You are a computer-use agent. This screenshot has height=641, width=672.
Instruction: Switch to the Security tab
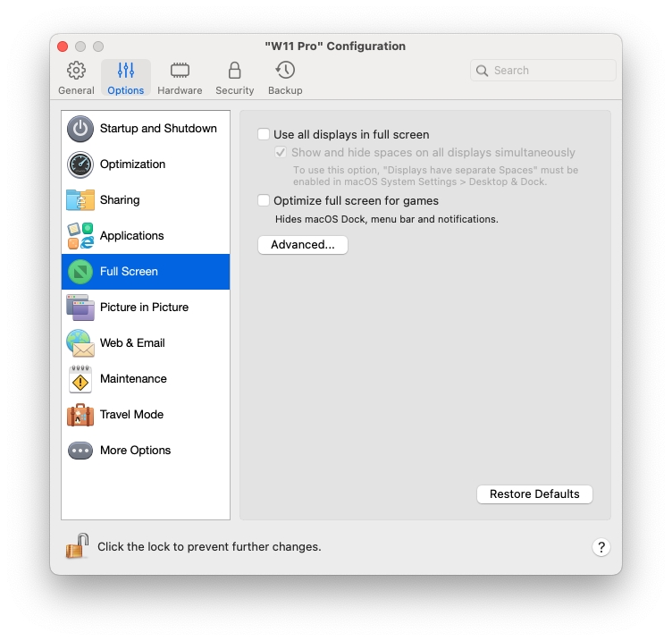(235, 79)
